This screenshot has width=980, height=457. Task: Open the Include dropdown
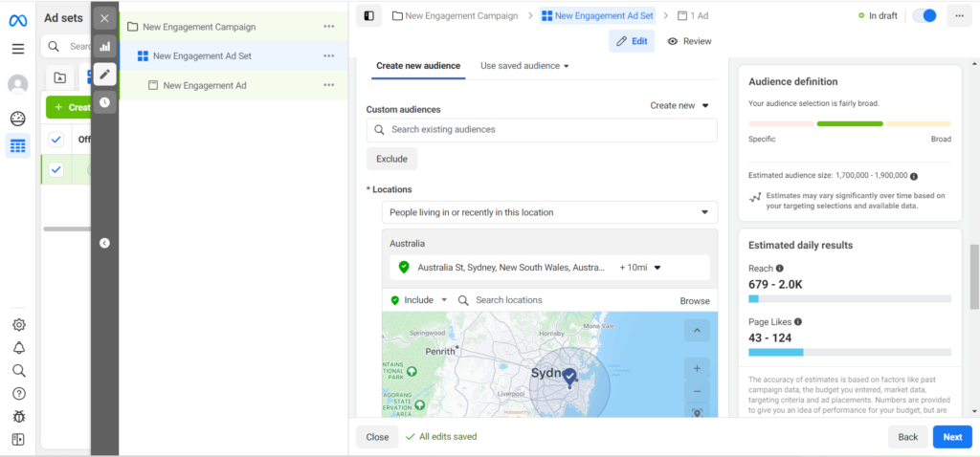(x=419, y=300)
